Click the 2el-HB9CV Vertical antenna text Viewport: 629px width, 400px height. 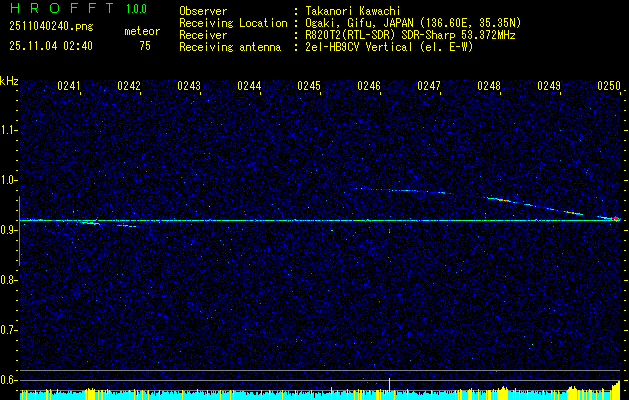tap(389, 47)
